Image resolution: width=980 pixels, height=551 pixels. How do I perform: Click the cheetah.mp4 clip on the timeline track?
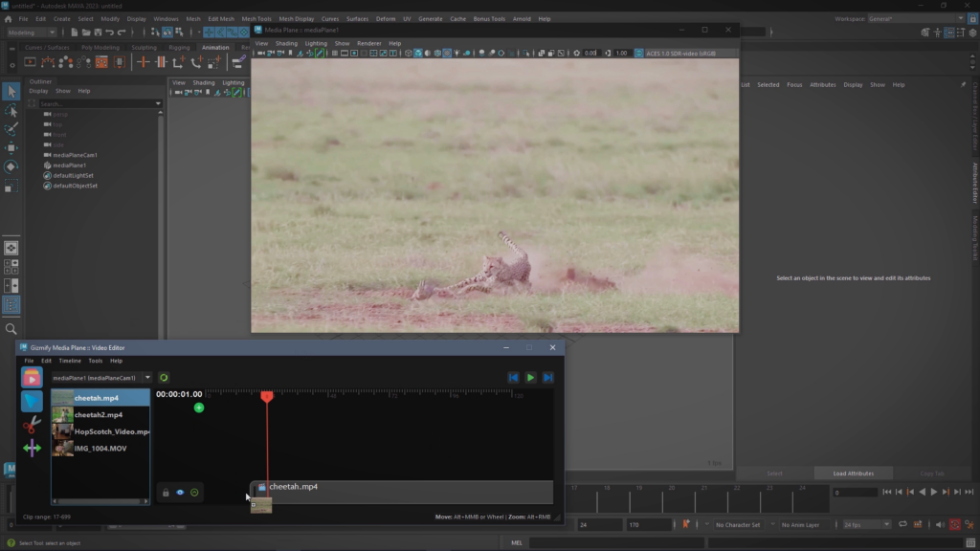click(402, 491)
